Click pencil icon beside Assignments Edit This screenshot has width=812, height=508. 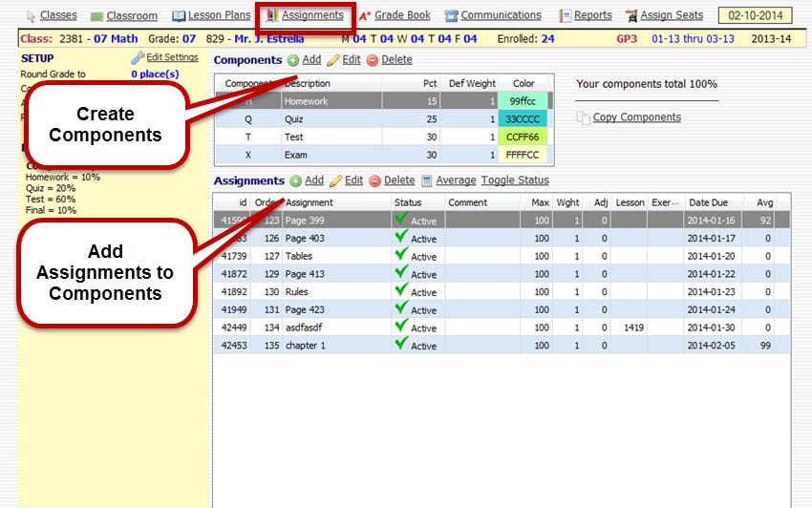tap(335, 181)
